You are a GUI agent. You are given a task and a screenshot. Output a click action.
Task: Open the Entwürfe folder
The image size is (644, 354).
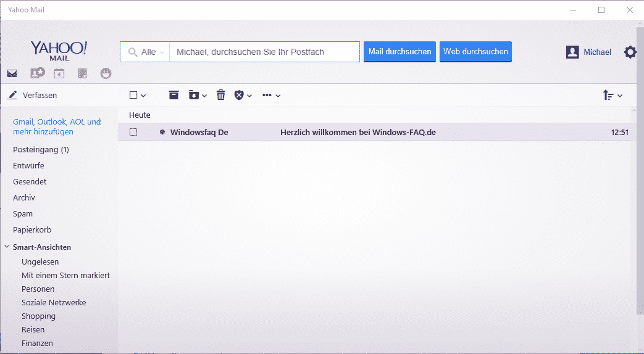tap(28, 166)
